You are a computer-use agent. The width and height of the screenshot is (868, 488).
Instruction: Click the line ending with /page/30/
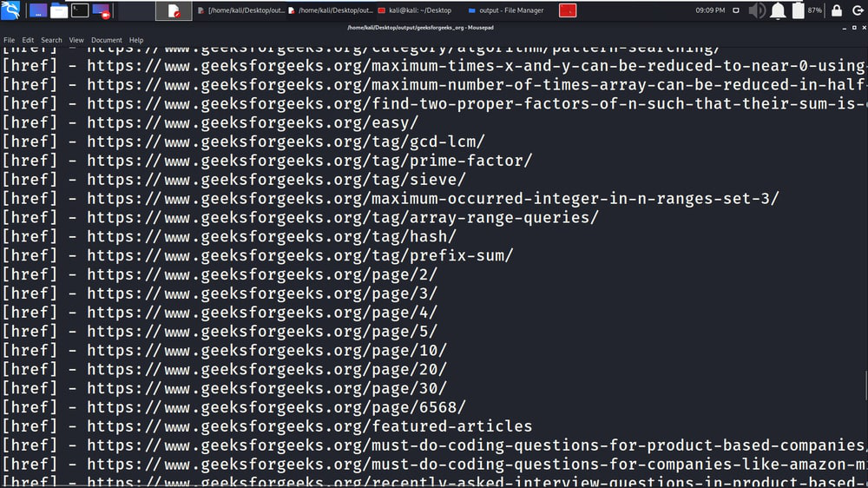225,388
